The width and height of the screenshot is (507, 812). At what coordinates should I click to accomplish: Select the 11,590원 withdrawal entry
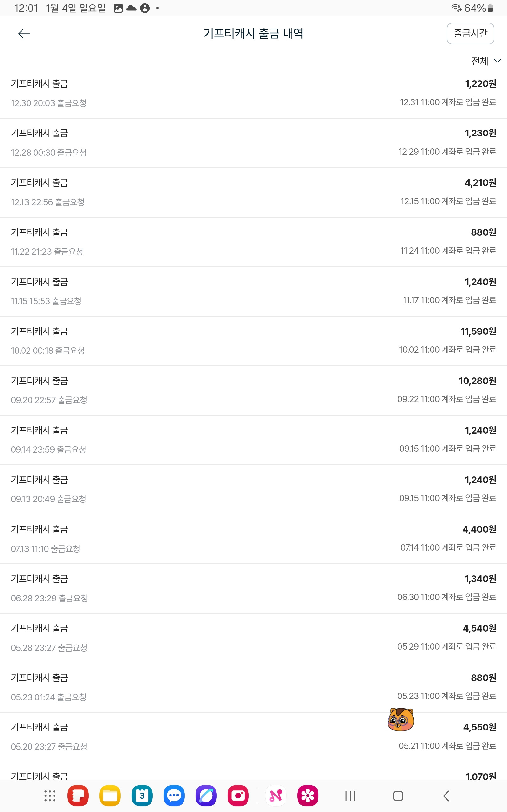click(253, 341)
